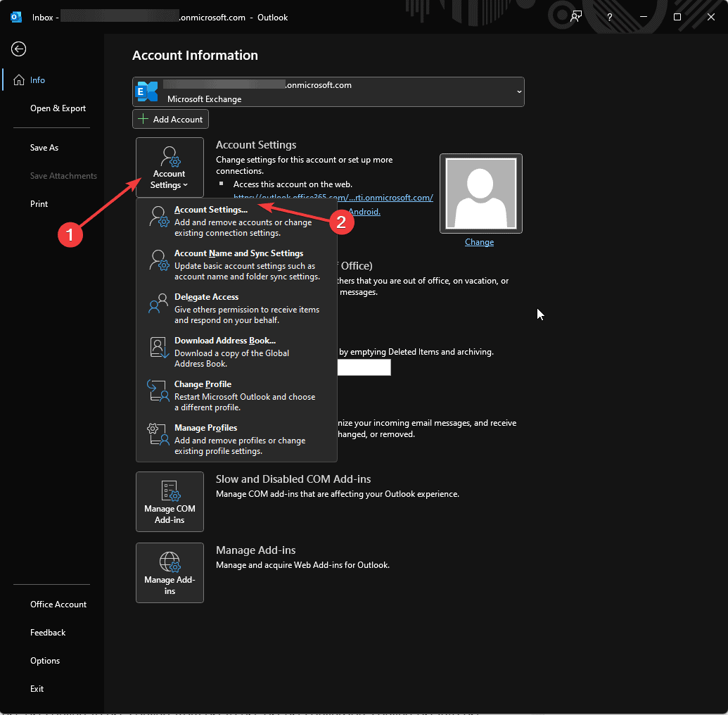
Task: Go to Office Account in sidebar
Action: pyautogui.click(x=58, y=605)
